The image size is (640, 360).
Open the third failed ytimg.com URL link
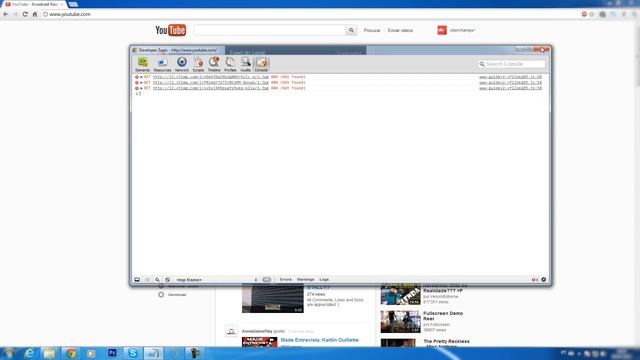pos(211,88)
